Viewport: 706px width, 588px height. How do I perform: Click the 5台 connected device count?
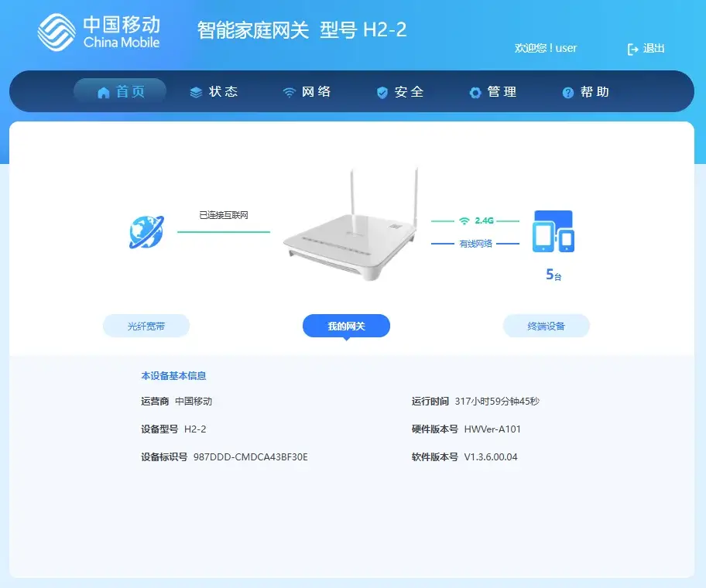pyautogui.click(x=553, y=275)
